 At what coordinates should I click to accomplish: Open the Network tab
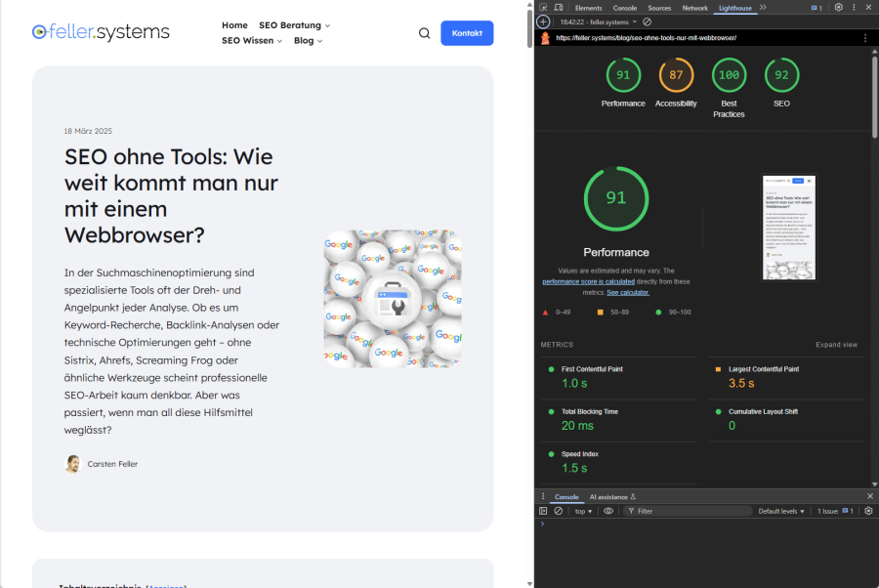[694, 8]
